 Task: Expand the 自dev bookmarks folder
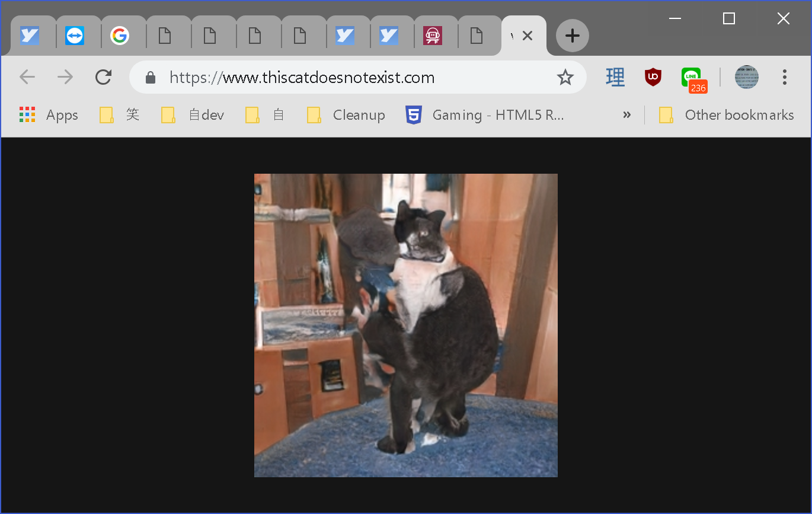pos(193,115)
